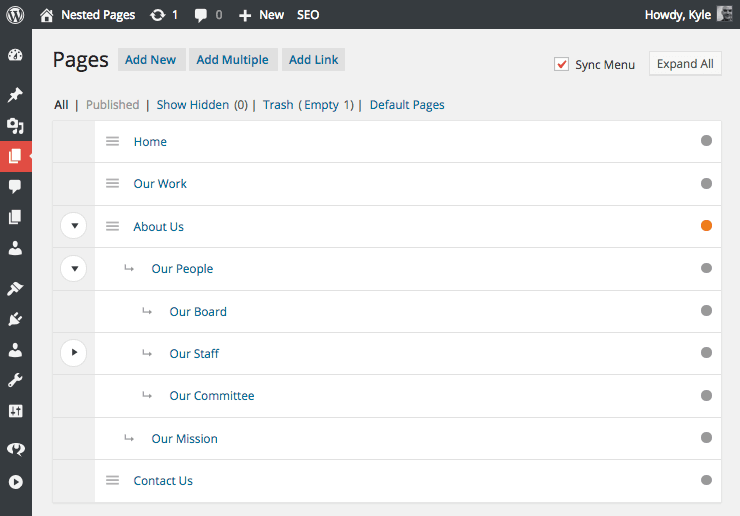740x516 pixels.
Task: Click the updates icon in the admin bar
Action: [158, 15]
